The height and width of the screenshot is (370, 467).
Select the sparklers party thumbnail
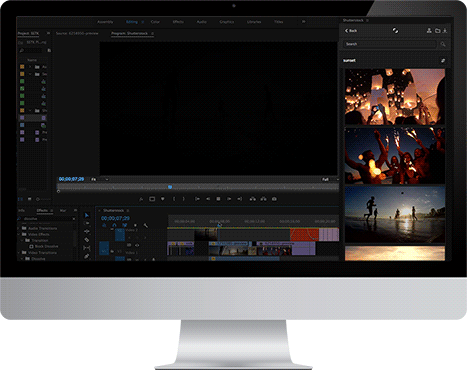pyautogui.click(x=395, y=156)
